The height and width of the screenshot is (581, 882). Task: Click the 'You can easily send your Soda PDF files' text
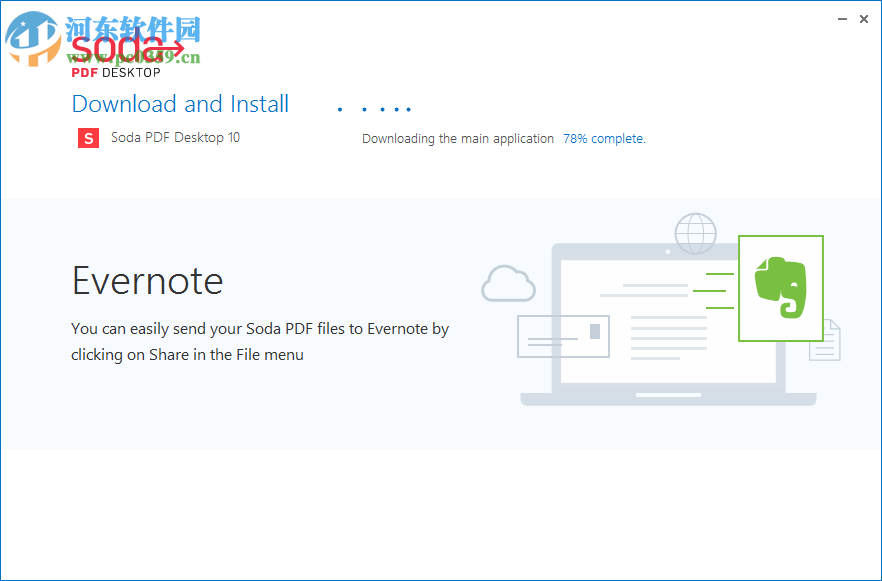pyautogui.click(x=260, y=342)
